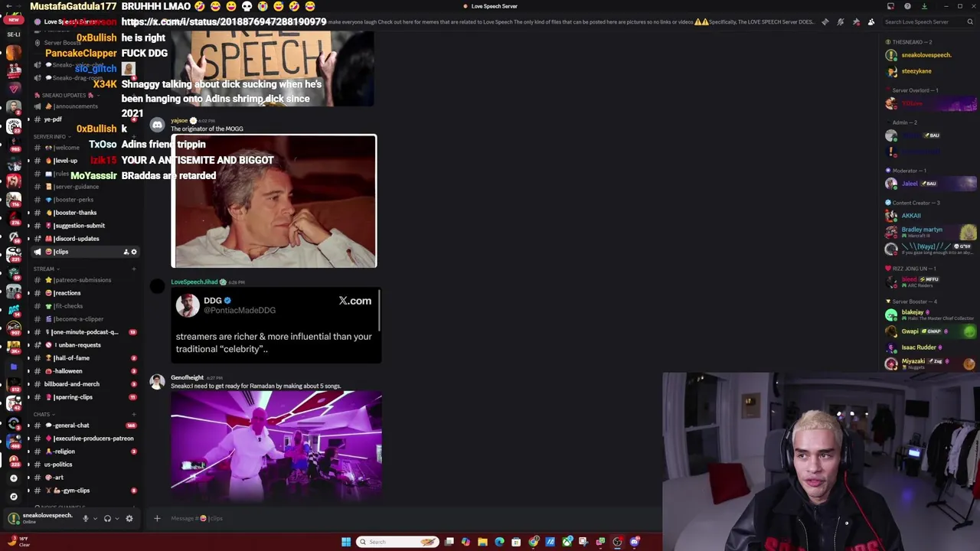Open the microphone input options arrow
The width and height of the screenshot is (980, 551).
[x=95, y=518]
